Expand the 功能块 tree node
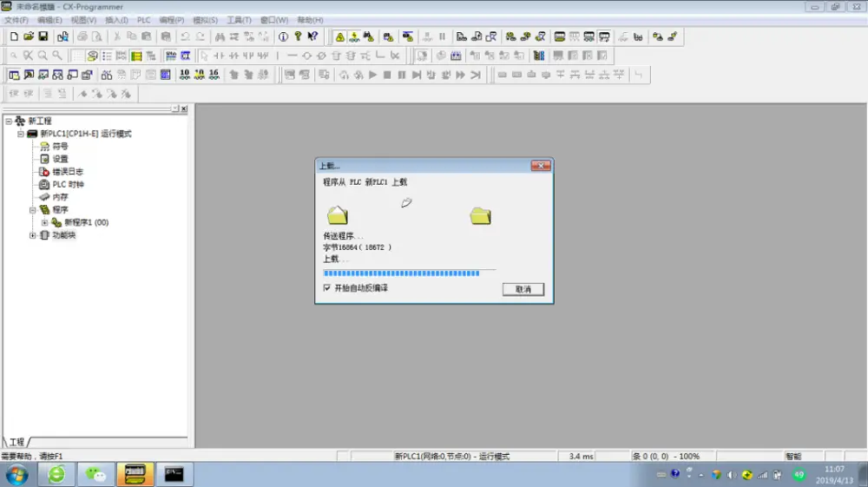 coord(33,235)
